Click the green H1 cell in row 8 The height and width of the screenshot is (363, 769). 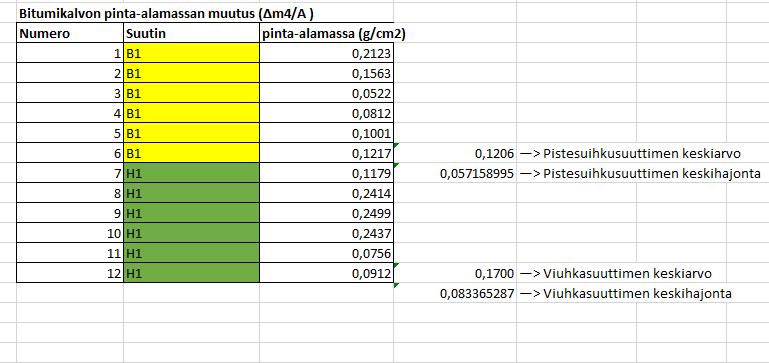point(191,193)
